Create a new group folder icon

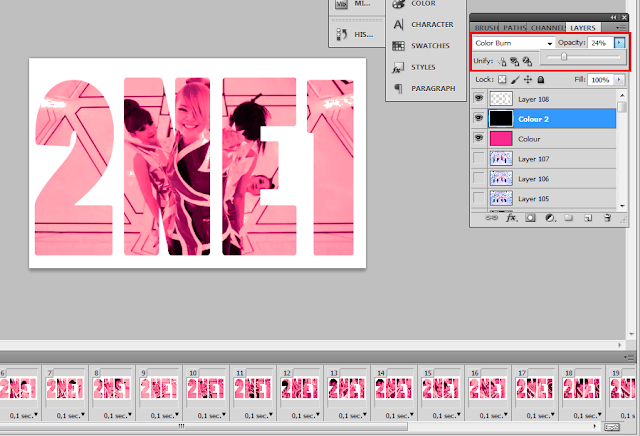tap(569, 218)
